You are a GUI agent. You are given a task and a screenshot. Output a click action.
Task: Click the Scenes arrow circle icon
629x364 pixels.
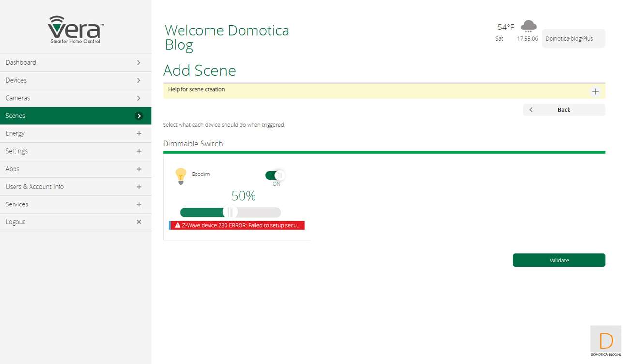(139, 116)
